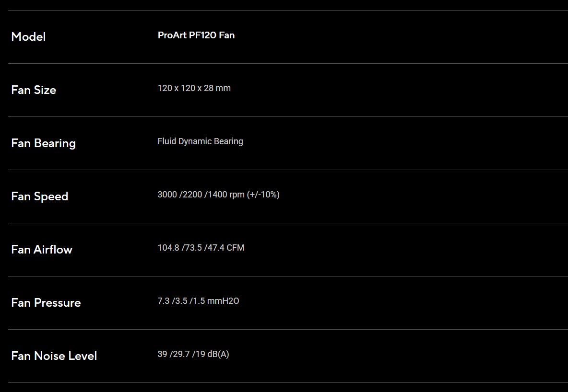Click the Fan Bearing label
Image resolution: width=568 pixels, height=392 pixels.
tap(44, 143)
